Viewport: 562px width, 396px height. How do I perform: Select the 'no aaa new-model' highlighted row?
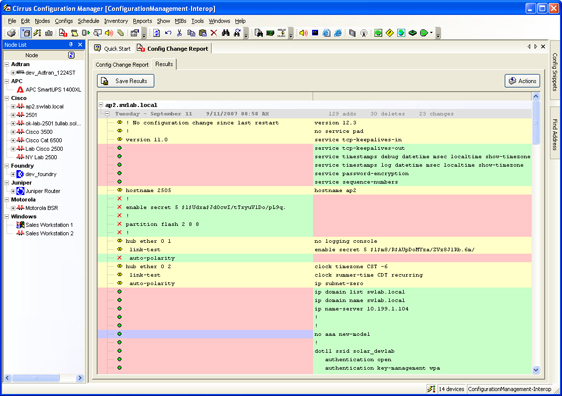click(x=315, y=334)
